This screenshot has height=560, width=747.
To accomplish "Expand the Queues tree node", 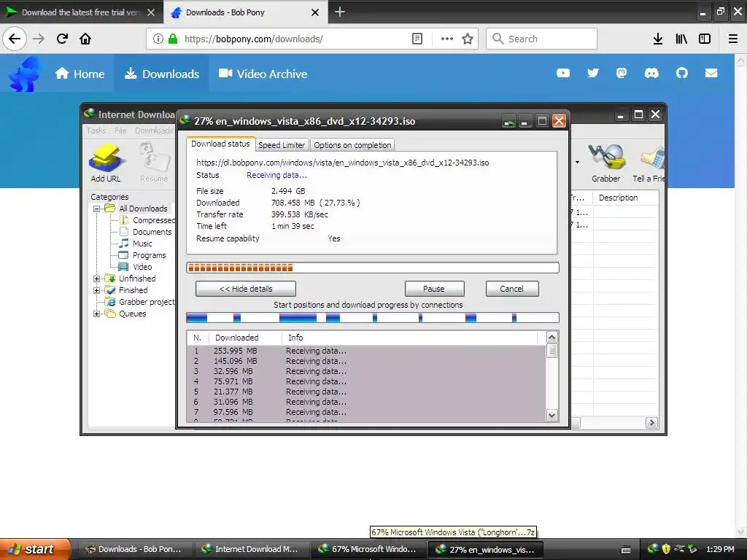I will point(97,314).
